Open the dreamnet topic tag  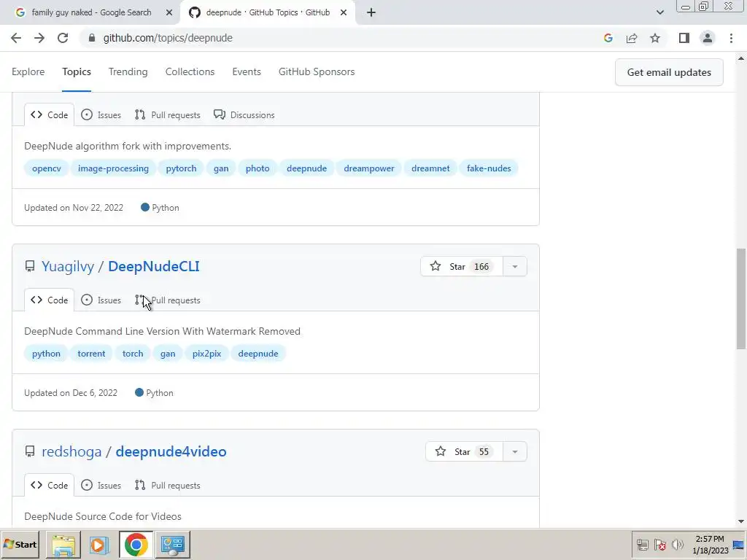[x=430, y=168]
